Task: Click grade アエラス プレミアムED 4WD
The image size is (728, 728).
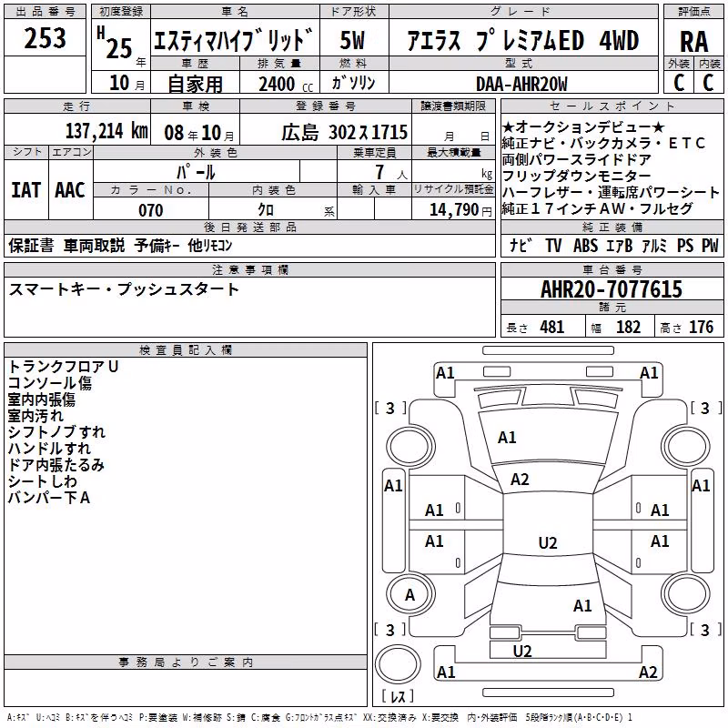Action: tap(522, 40)
